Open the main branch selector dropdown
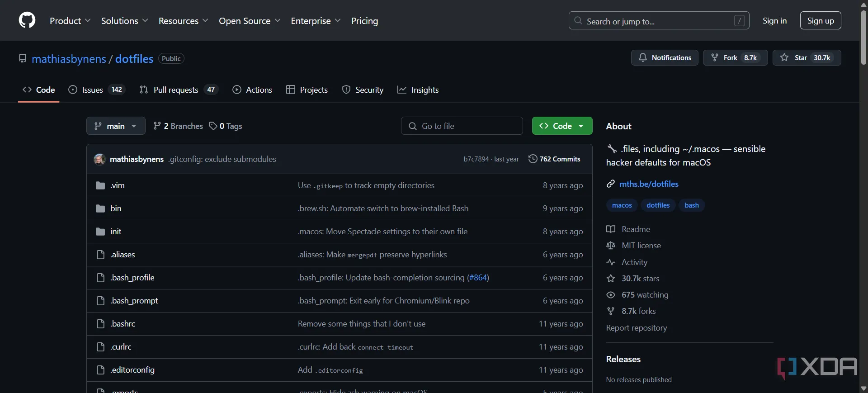The image size is (868, 393). [x=116, y=126]
